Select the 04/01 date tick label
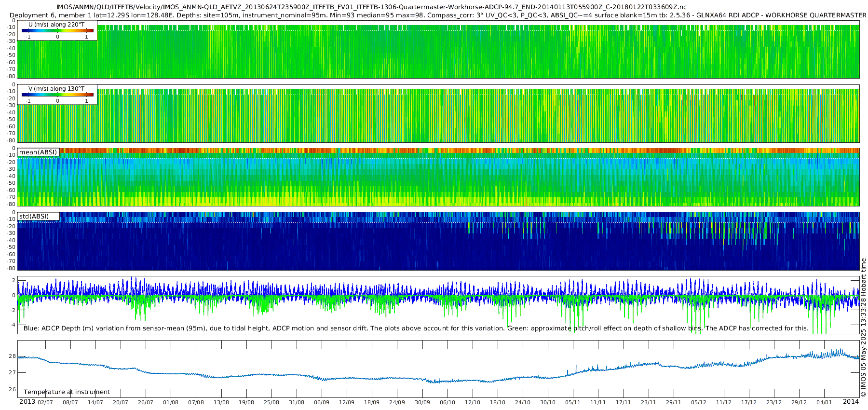 (824, 402)
